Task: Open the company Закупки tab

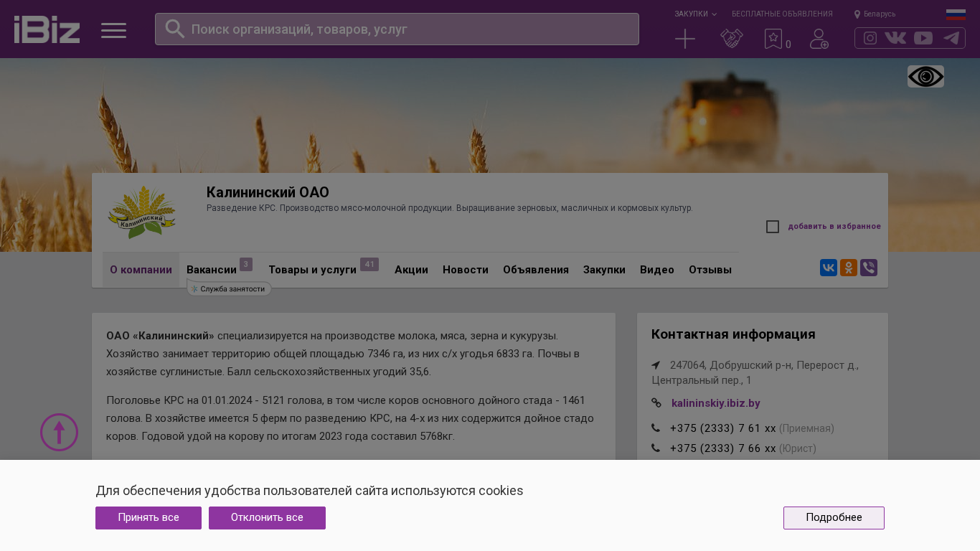Action: tap(604, 270)
